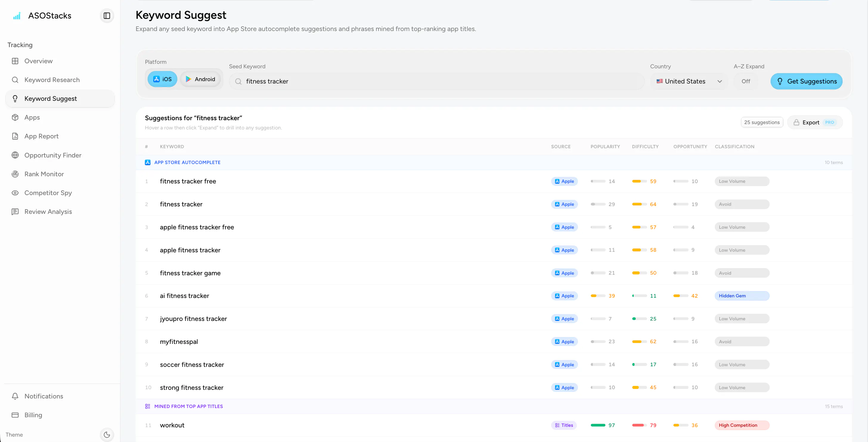Click the Competitor Spy eye icon
This screenshot has width=868, height=442.
click(15, 193)
